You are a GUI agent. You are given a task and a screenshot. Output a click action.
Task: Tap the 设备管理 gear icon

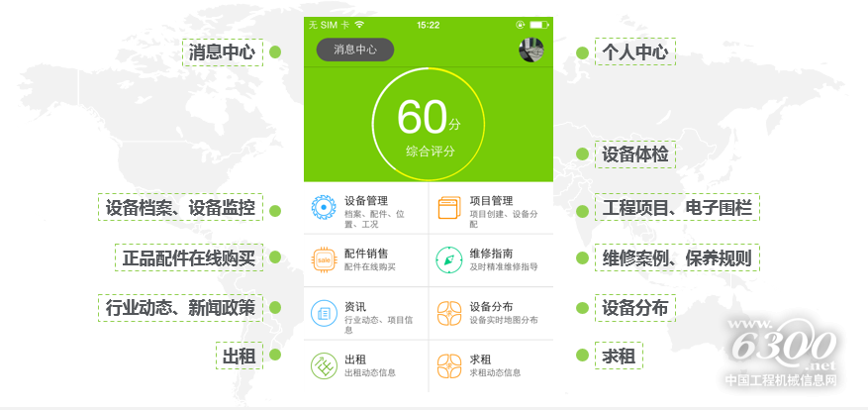(324, 208)
